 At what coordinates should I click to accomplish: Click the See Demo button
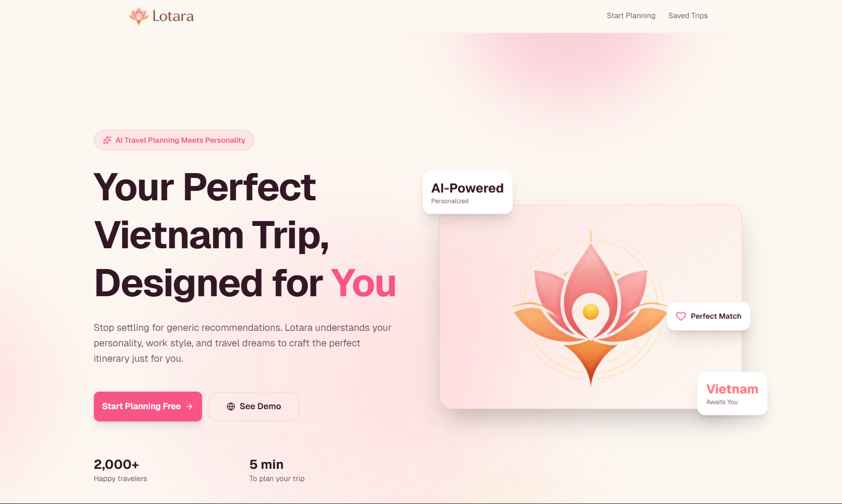pyautogui.click(x=254, y=407)
